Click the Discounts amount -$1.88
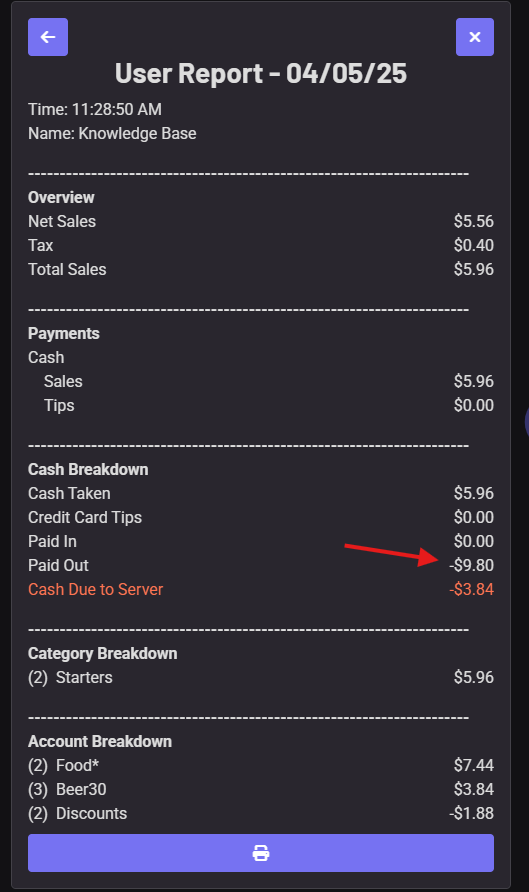 (x=471, y=813)
